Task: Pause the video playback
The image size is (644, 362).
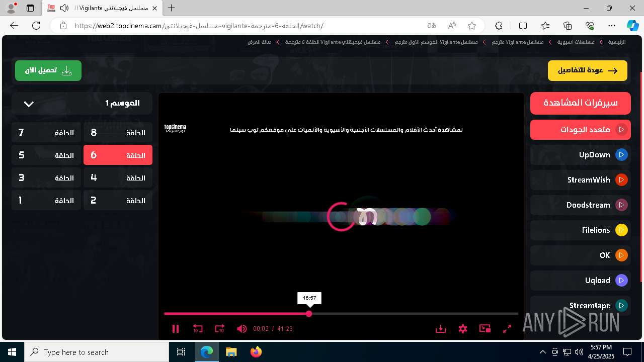Action: (x=176, y=329)
